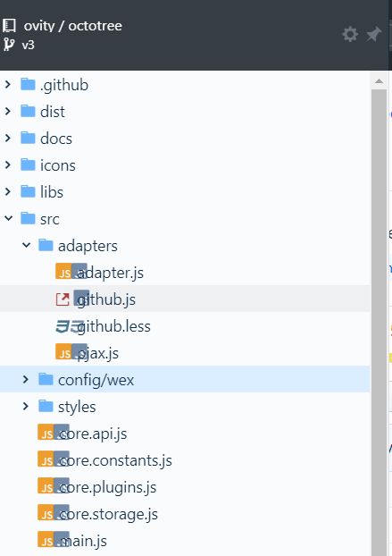
Task: Click the v3 branch icon
Action: click(9, 45)
